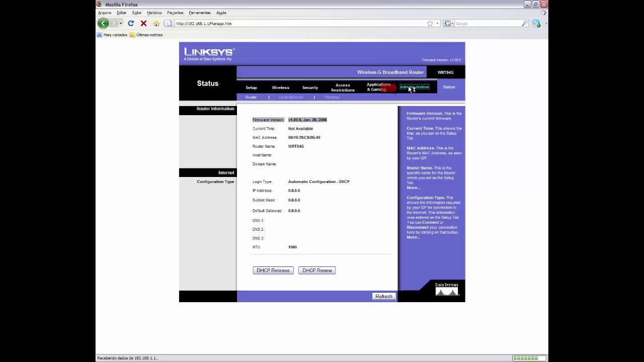The width and height of the screenshot is (644, 362).
Task: Click the Internet section heading
Action: point(226,172)
